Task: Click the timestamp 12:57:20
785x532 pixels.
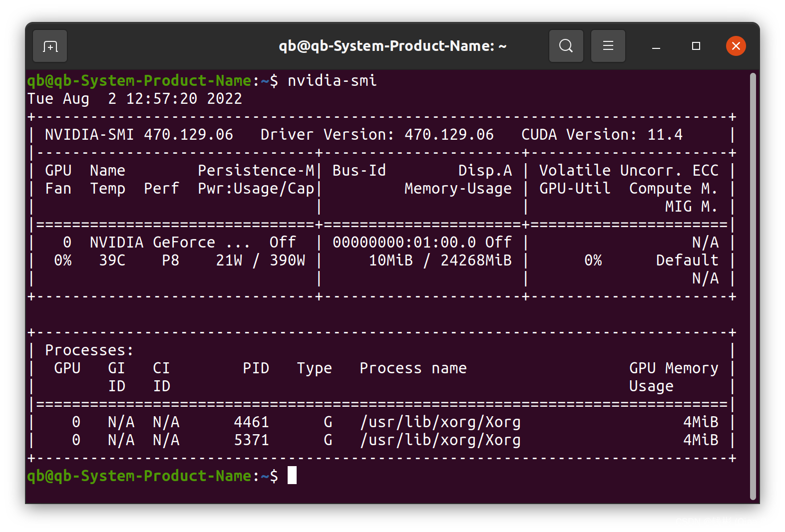Action: [x=162, y=98]
